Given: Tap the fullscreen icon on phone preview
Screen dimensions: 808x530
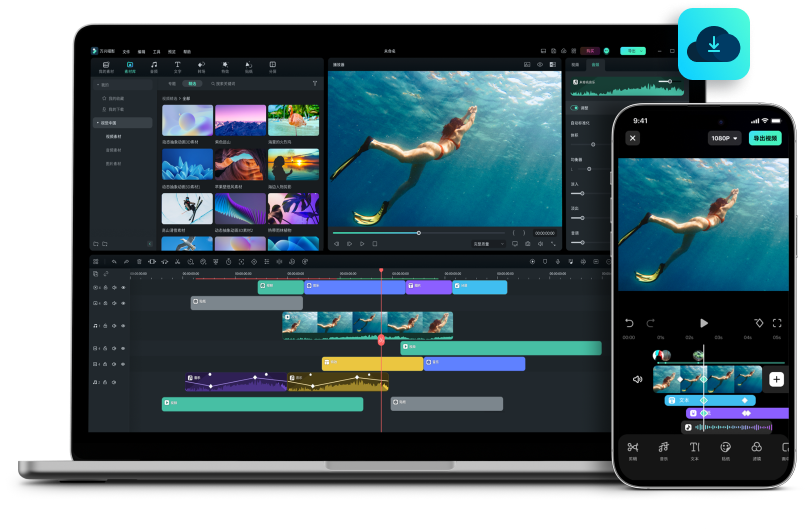Looking at the screenshot, I should pyautogui.click(x=777, y=323).
